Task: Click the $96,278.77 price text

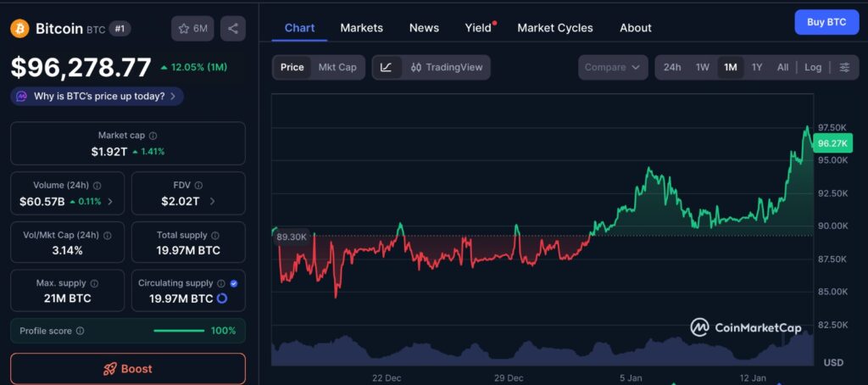Action: [81, 68]
